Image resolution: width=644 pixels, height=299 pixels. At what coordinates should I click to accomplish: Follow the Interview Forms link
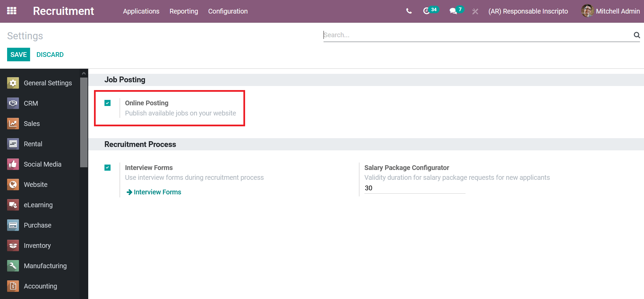pyautogui.click(x=157, y=192)
